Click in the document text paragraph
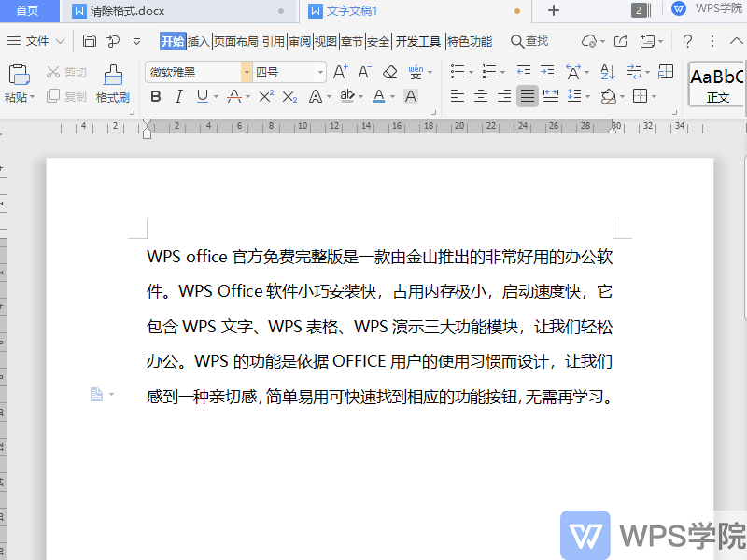Screen dimensions: 747x560 [379, 326]
